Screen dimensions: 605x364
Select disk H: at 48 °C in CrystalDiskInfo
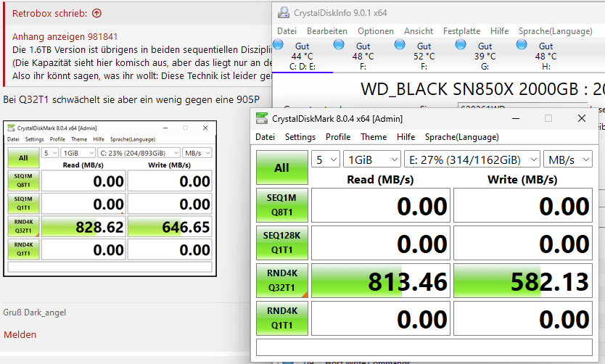[546, 57]
